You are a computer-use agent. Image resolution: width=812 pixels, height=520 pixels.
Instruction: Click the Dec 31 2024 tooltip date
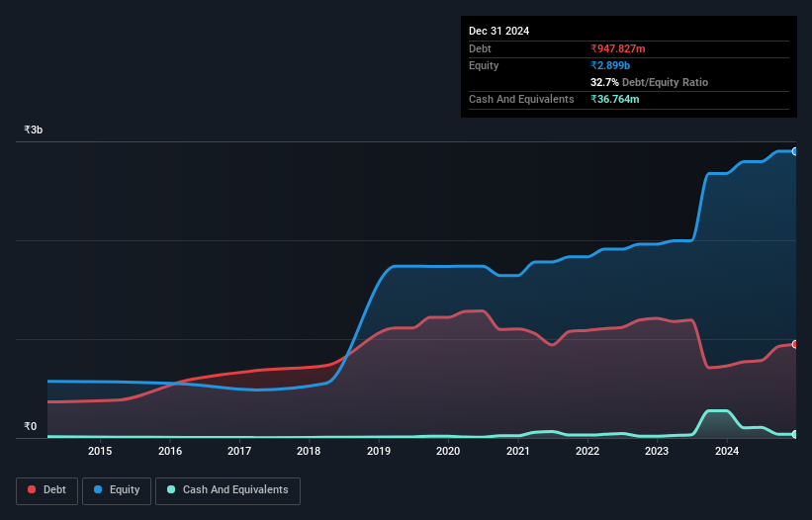pos(498,31)
